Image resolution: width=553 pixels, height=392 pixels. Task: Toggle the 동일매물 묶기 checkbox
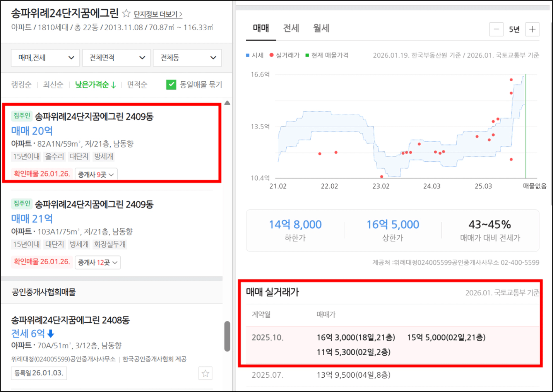click(x=171, y=85)
